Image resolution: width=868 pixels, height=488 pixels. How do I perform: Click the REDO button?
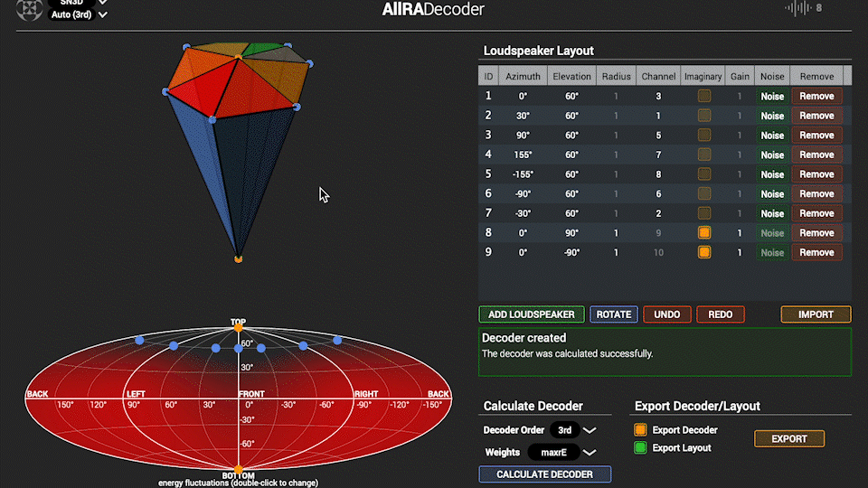(721, 314)
